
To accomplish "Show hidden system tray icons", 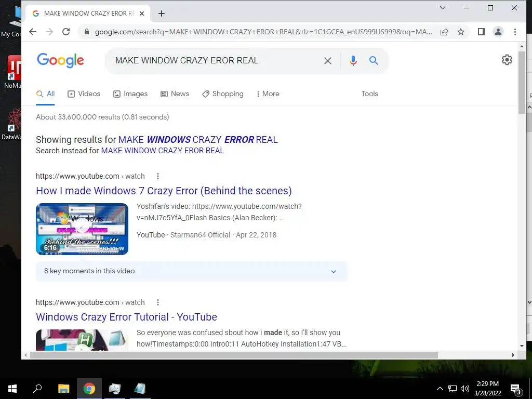I will (x=440, y=389).
